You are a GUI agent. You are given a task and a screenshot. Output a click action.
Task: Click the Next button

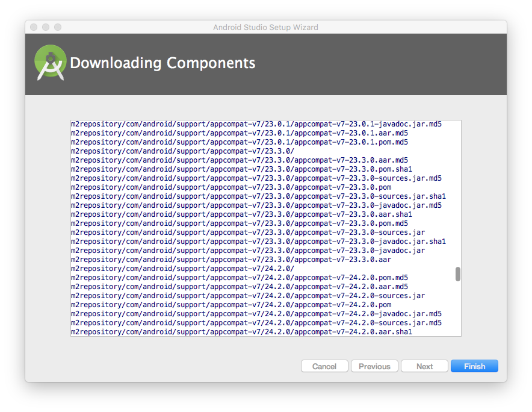(424, 366)
